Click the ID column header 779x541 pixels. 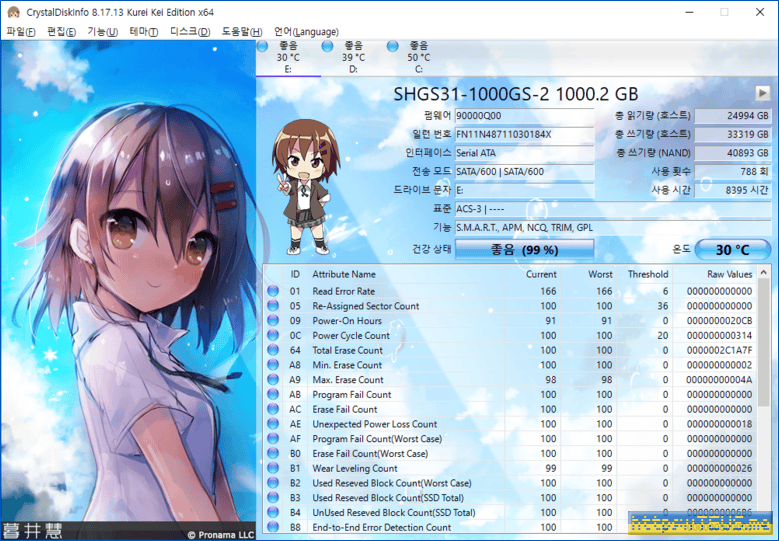point(295,274)
